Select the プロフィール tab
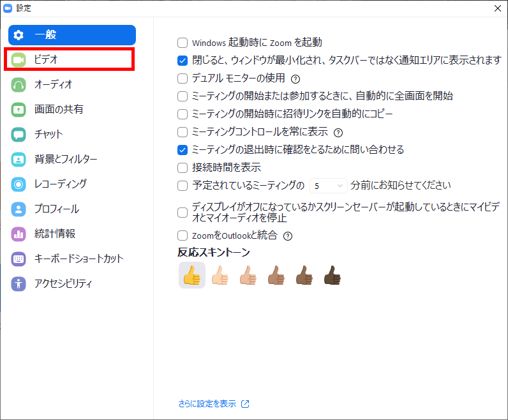 point(72,209)
